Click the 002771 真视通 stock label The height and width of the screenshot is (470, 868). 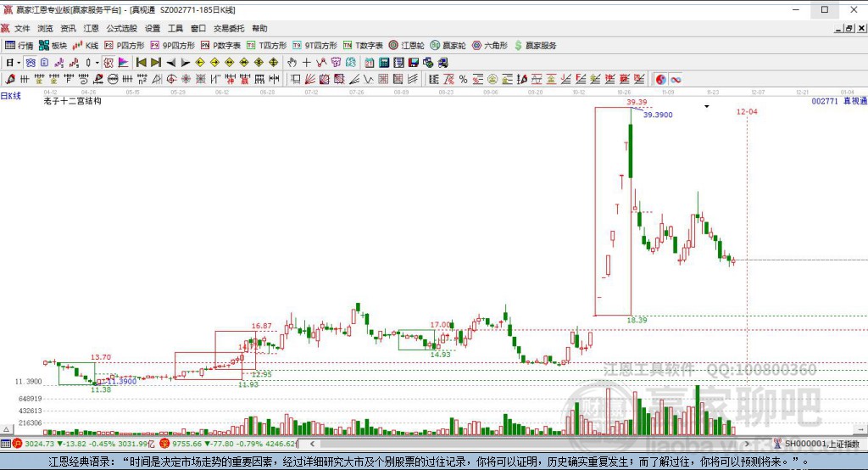pos(838,101)
